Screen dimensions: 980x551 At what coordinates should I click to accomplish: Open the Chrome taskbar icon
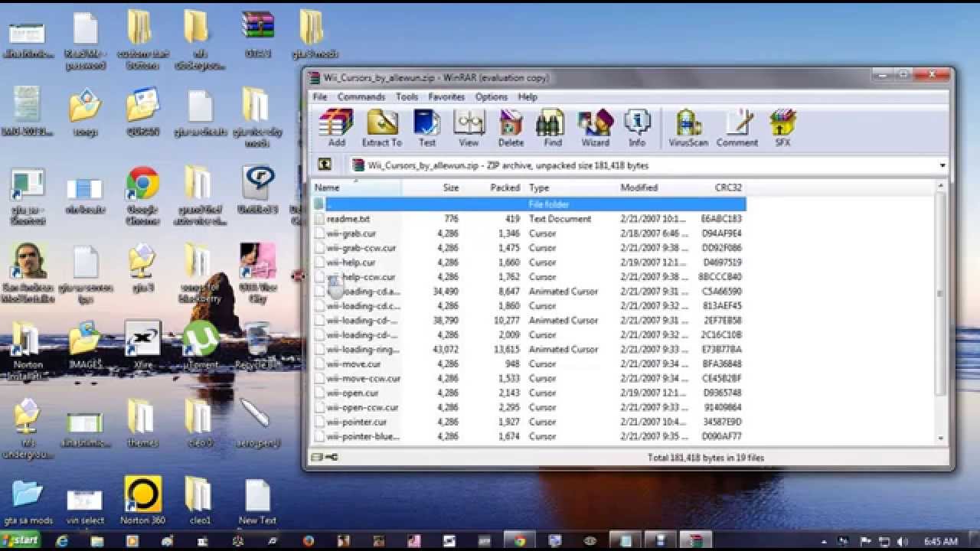coord(521,541)
